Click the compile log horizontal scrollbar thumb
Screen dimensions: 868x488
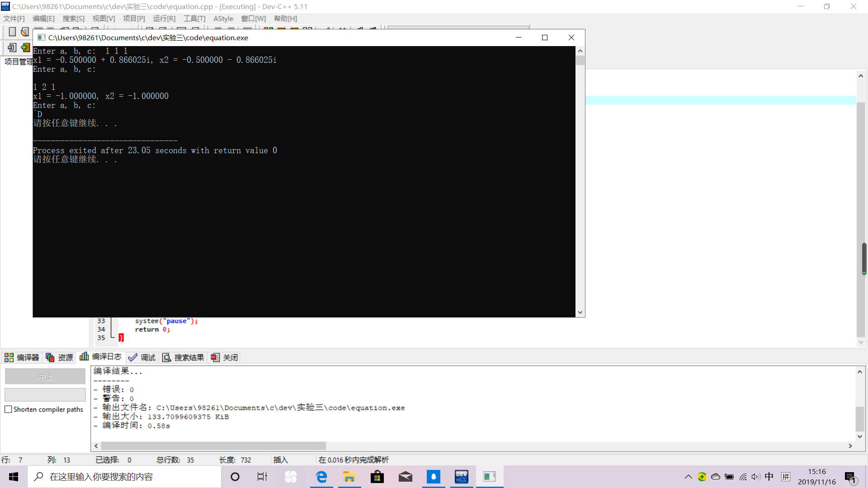(212, 446)
